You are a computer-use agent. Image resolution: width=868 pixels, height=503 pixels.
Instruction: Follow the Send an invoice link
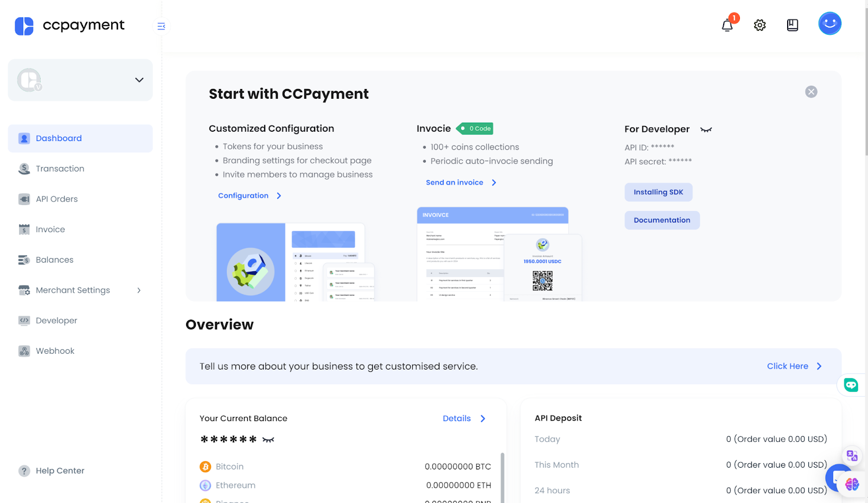[x=455, y=183]
